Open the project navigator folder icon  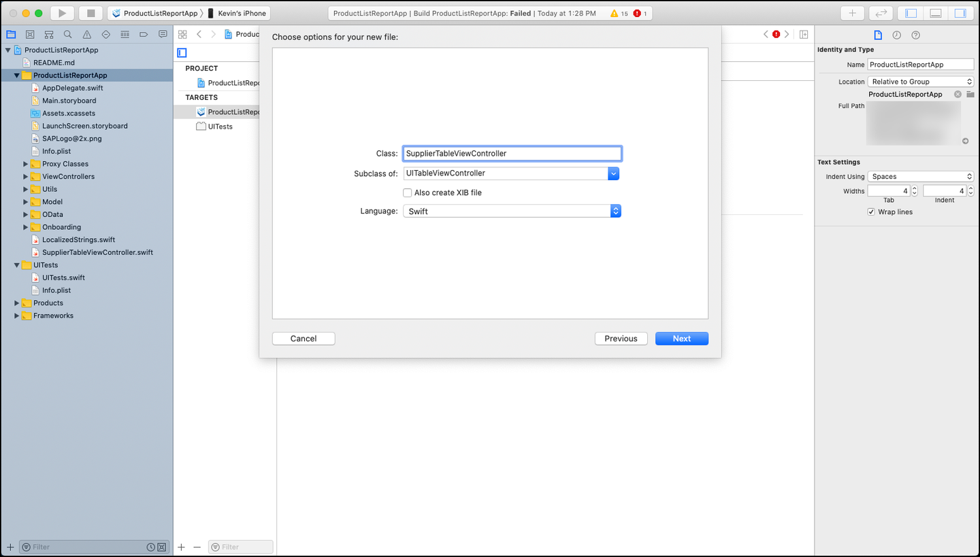tap(11, 34)
